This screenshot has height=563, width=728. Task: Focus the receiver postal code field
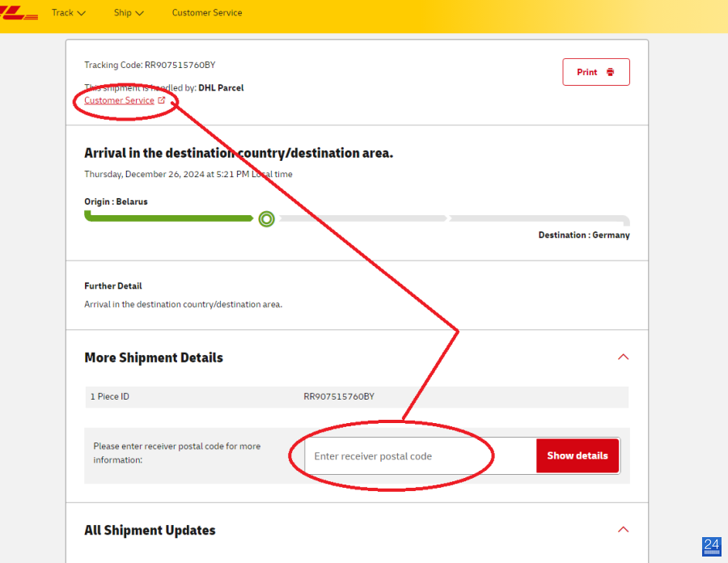(420, 455)
